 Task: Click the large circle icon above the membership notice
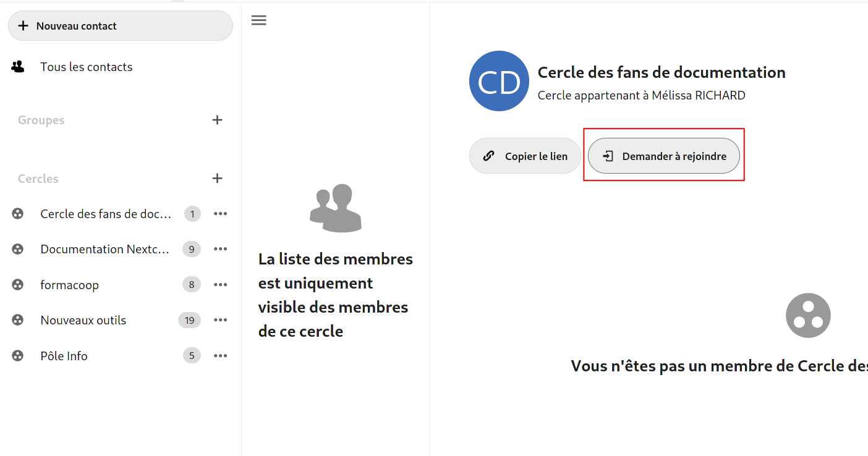(x=808, y=315)
